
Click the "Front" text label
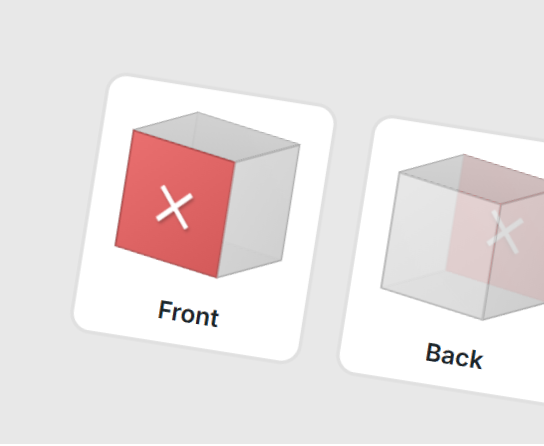pyautogui.click(x=188, y=314)
